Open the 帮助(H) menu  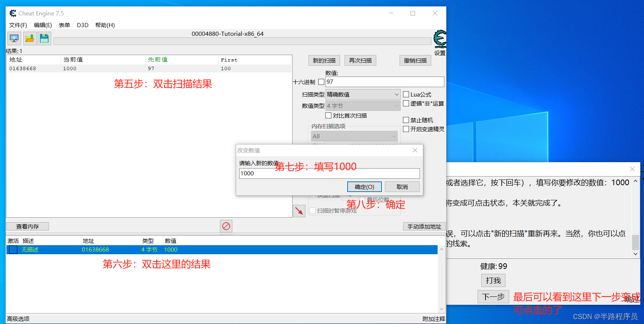[105, 25]
